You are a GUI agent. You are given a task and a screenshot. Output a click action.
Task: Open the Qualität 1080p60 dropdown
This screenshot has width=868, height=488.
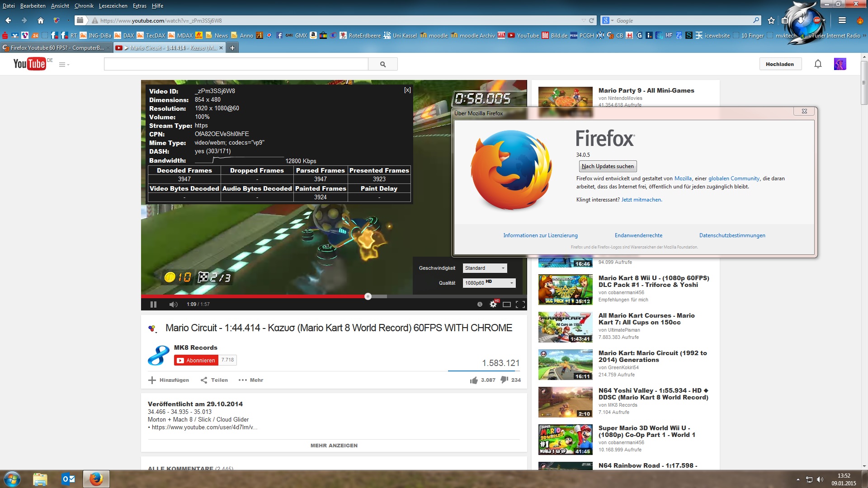click(x=489, y=283)
